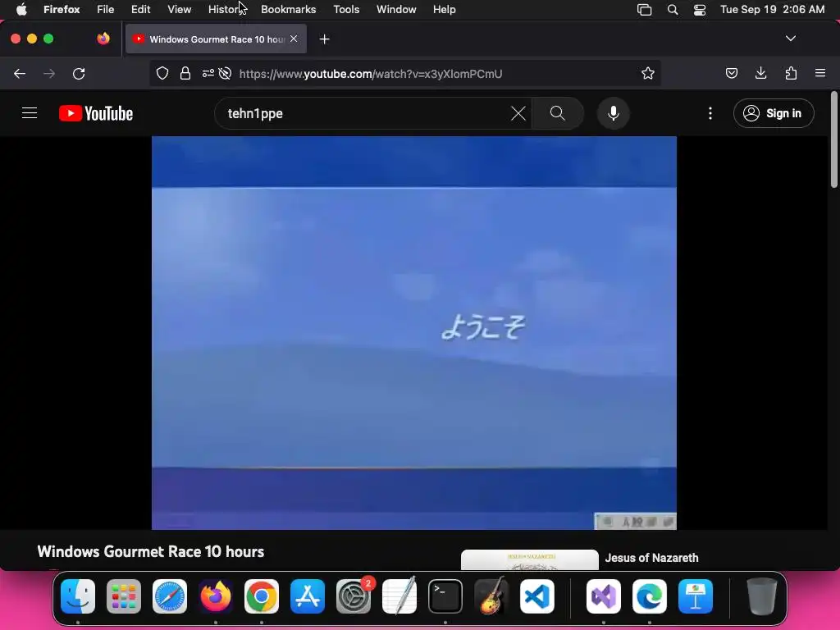The height and width of the screenshot is (630, 840).
Task: Open YouTube settings three-dot menu
Action: click(x=710, y=113)
